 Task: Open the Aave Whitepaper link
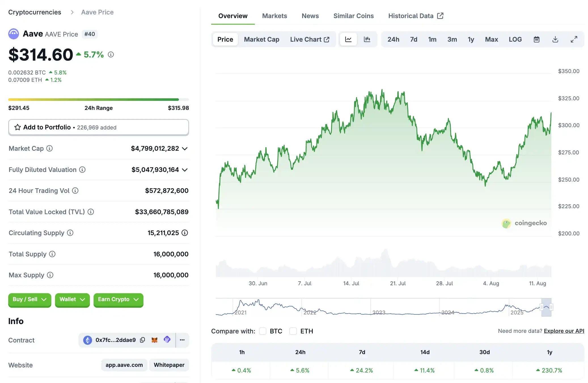169,365
